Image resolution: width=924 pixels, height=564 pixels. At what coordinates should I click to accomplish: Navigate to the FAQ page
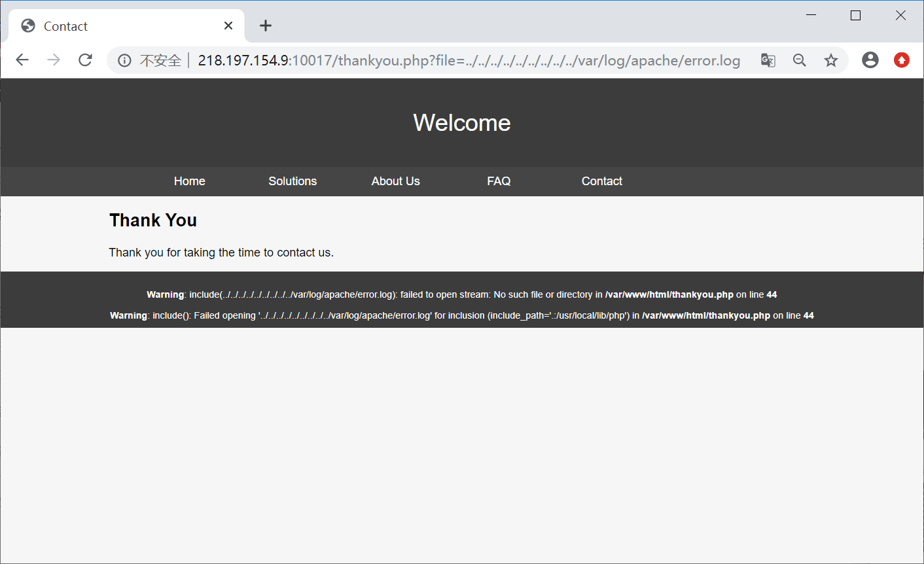click(x=499, y=181)
